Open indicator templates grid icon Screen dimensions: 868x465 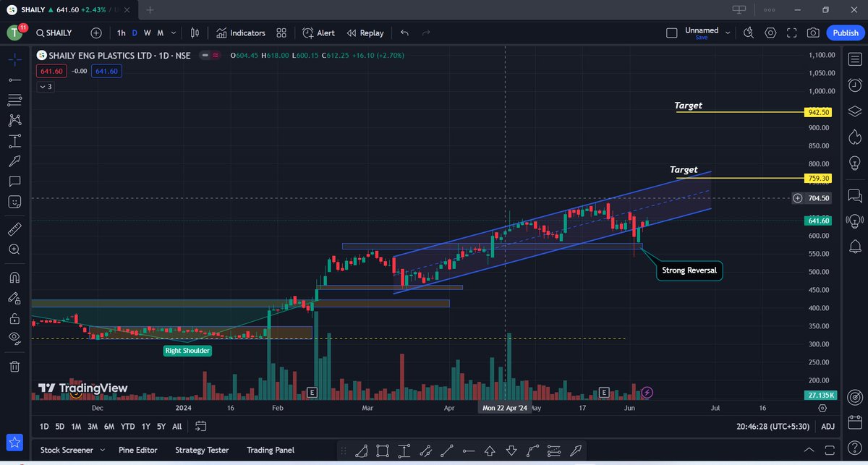pyautogui.click(x=281, y=33)
